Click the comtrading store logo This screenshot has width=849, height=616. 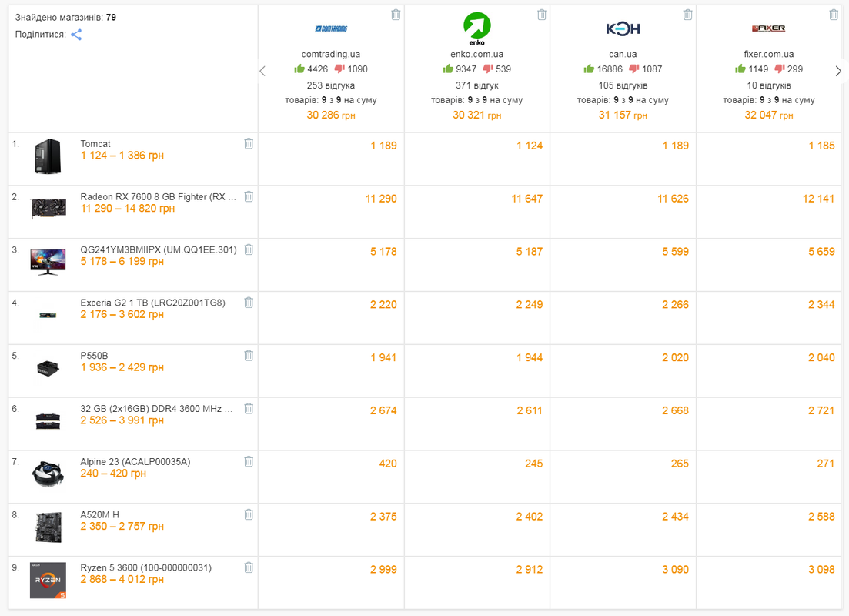[x=331, y=28]
